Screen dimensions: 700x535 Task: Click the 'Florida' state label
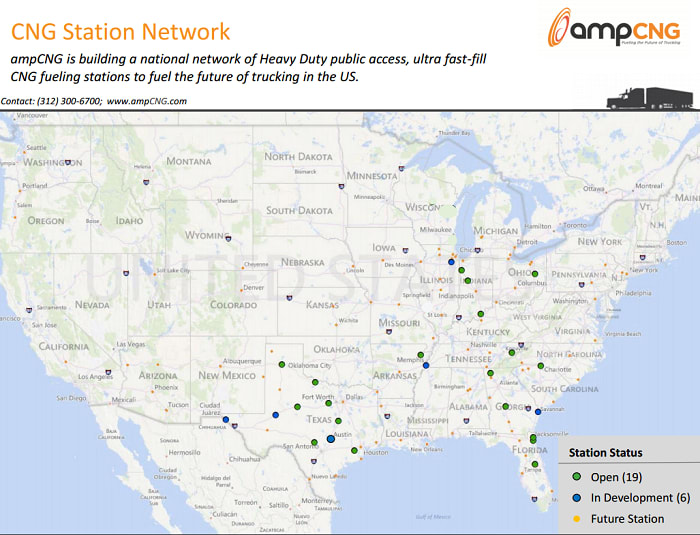pos(530,449)
